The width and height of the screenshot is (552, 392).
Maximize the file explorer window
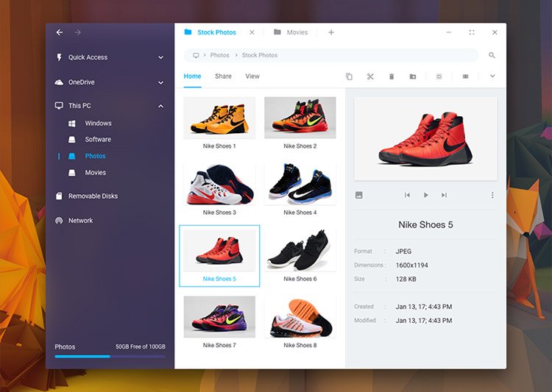coord(472,32)
